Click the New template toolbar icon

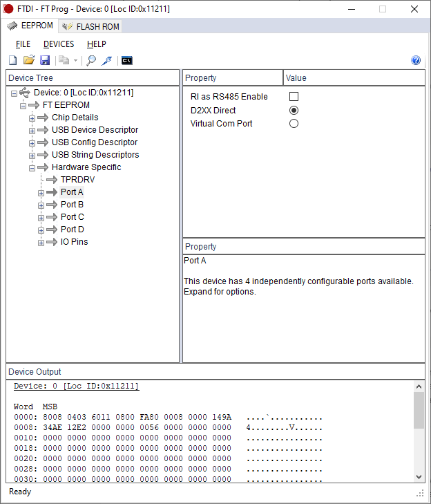coord(12,61)
